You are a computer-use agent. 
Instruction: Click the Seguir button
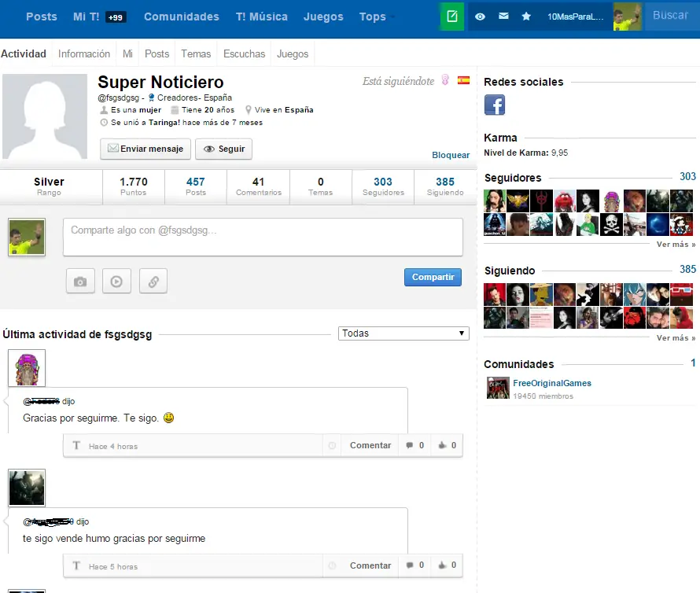click(224, 149)
